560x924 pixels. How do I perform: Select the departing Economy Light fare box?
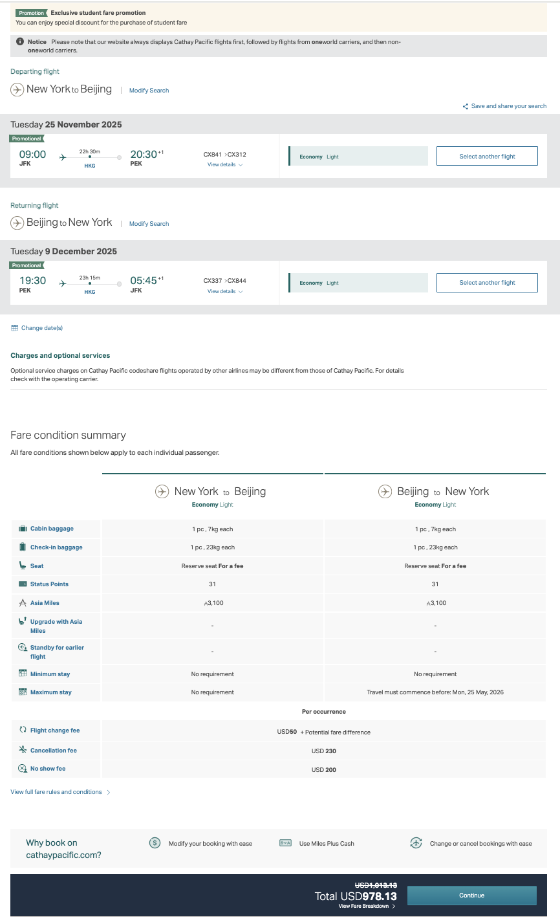(358, 157)
